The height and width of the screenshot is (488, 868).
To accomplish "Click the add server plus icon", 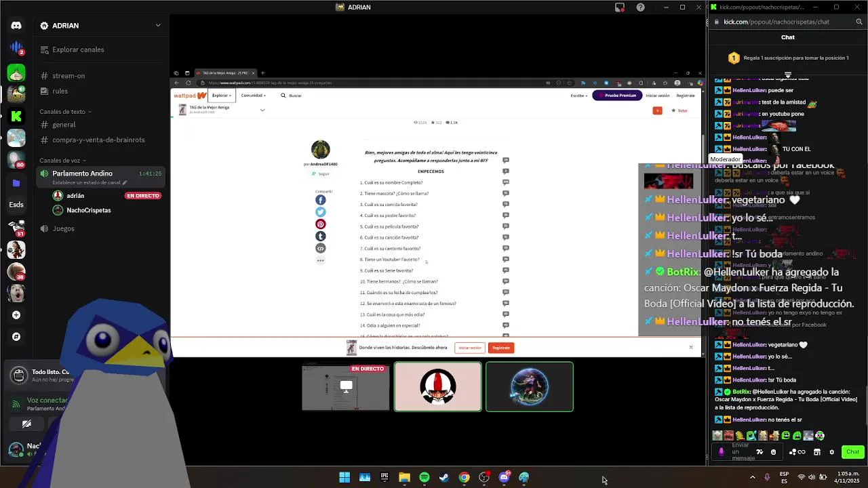I will coord(16,315).
